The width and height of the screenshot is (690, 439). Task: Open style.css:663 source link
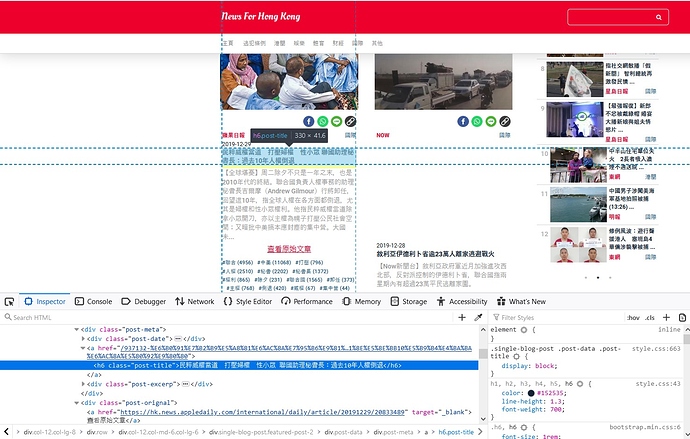656,349
